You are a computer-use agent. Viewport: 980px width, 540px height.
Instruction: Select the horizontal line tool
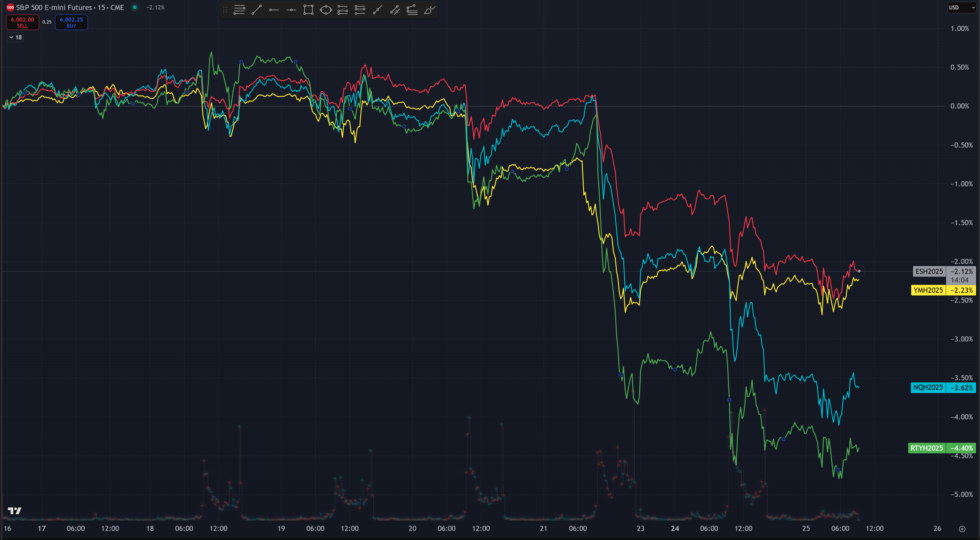(291, 10)
